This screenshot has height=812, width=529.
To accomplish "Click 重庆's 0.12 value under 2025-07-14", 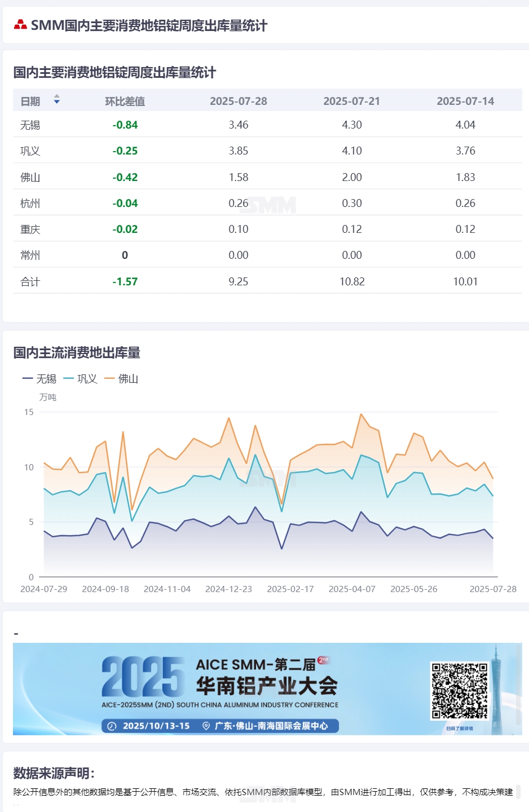I will coord(465,230).
